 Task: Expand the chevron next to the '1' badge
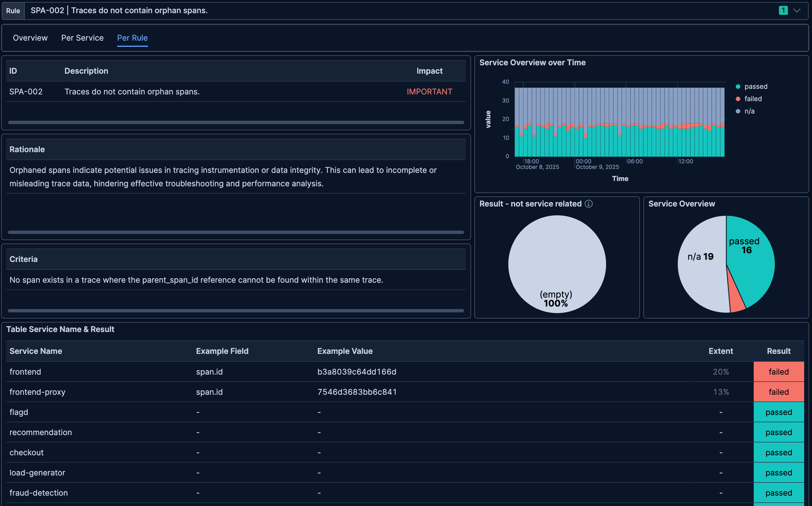(x=797, y=10)
